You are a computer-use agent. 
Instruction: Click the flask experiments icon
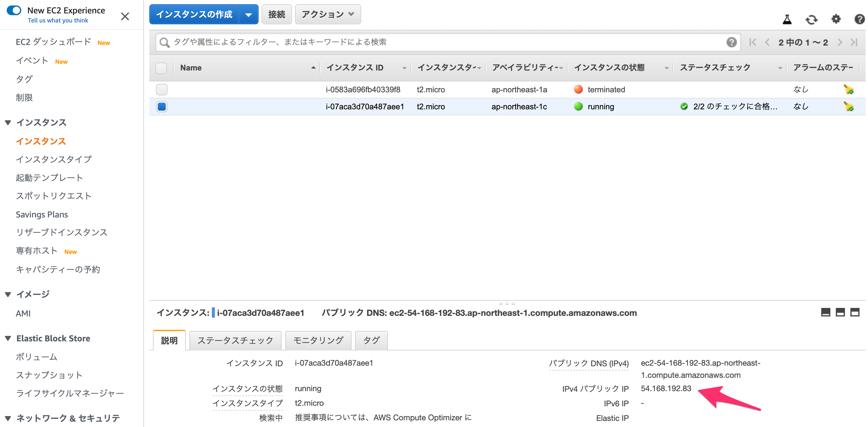(x=787, y=19)
